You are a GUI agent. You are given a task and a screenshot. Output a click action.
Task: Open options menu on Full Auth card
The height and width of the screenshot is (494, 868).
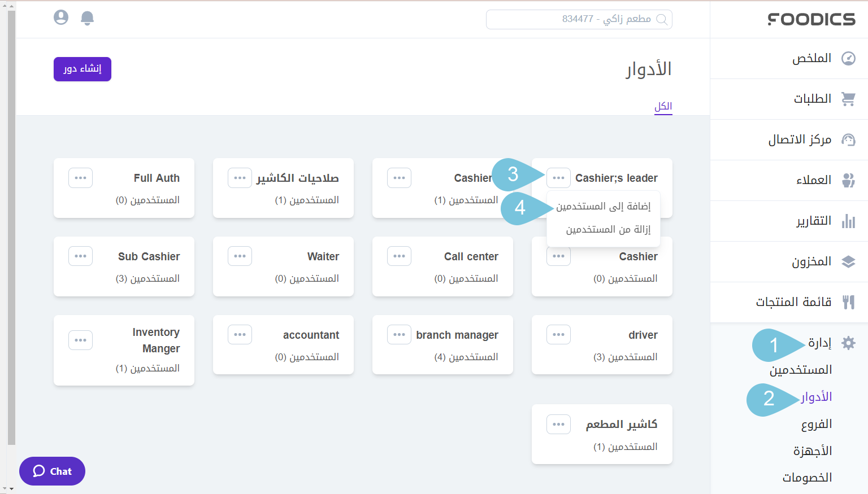[x=80, y=177]
